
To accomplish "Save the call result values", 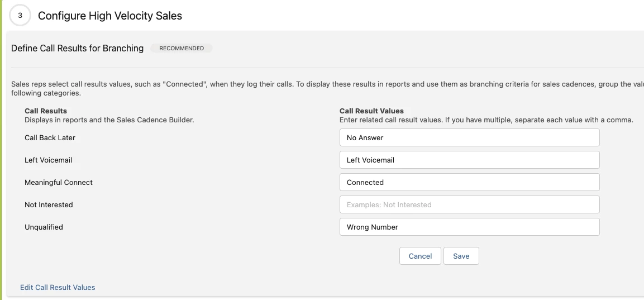I will pos(461,256).
